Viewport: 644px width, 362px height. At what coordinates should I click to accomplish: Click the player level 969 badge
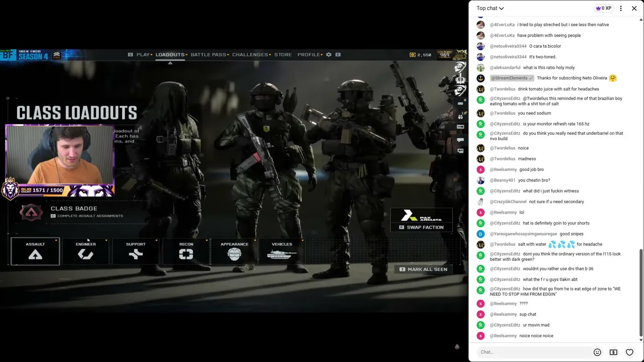445,55
